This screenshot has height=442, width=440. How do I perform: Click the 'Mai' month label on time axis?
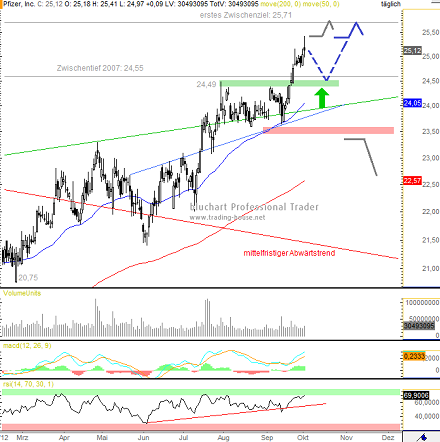(x=102, y=438)
